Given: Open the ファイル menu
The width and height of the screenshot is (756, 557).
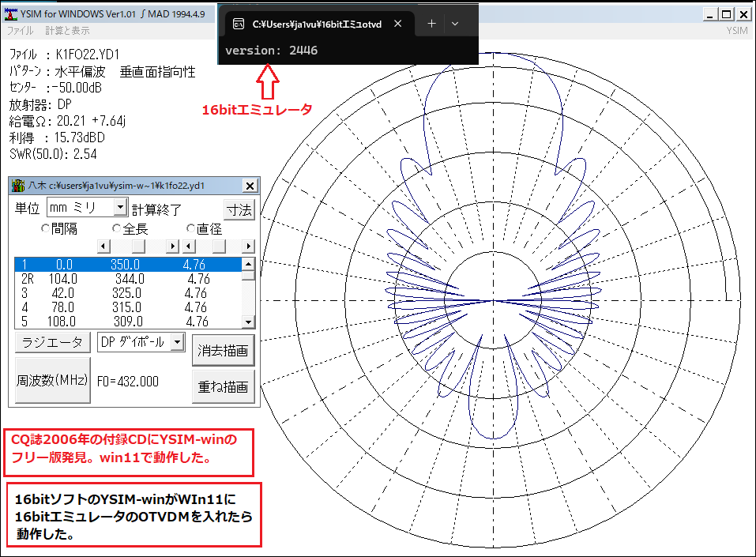Looking at the screenshot, I should click(x=21, y=31).
